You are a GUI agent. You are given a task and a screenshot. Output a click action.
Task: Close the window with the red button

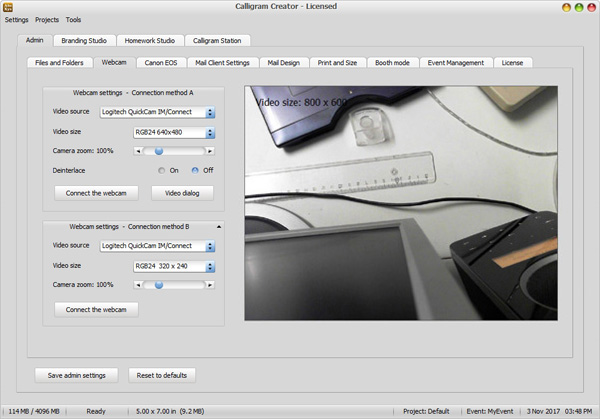591,7
